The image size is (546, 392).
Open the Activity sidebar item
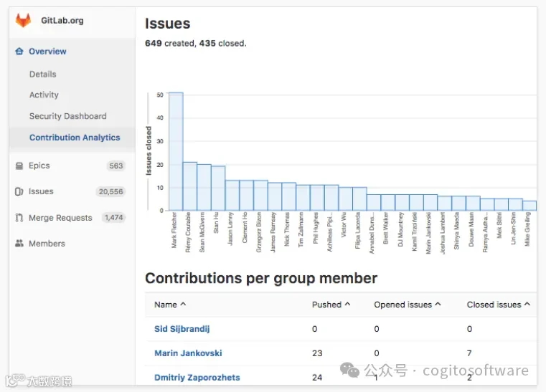[44, 95]
